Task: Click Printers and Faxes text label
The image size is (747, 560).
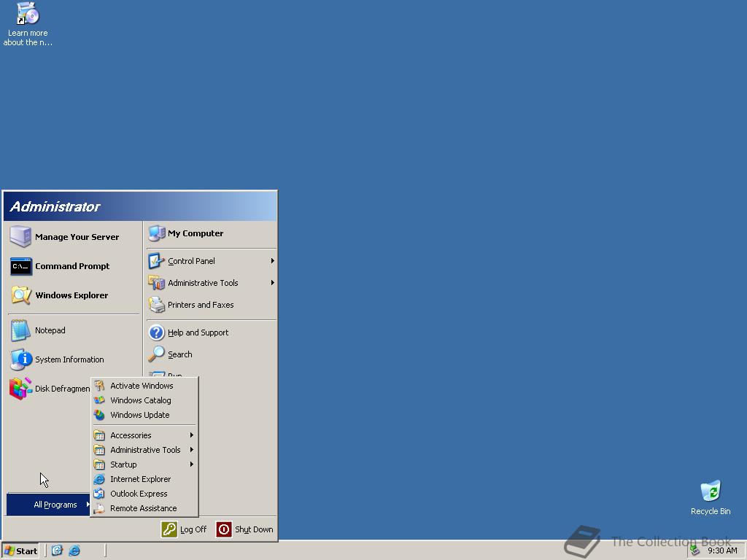Action: tap(201, 306)
